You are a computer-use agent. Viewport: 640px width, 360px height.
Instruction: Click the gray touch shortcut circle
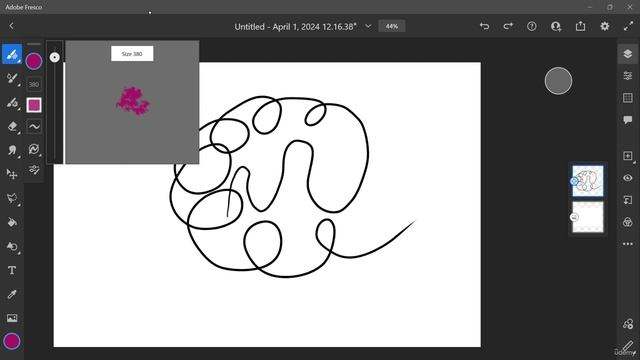558,81
